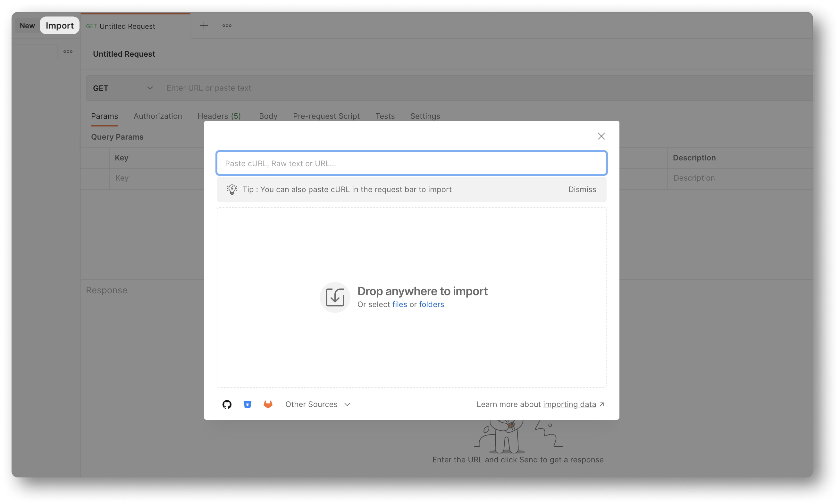The image size is (840, 504).
Task: Click the Postman/BitBucket import source icon
Action: (247, 404)
